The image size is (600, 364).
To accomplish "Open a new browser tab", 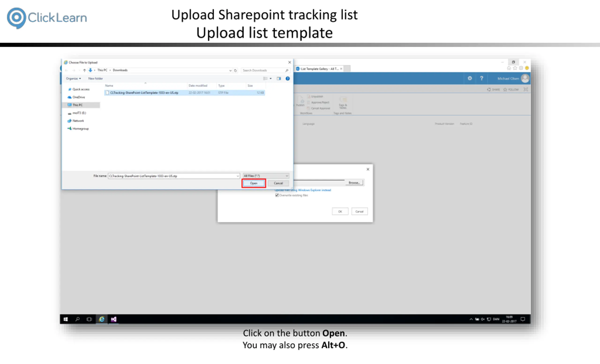I will pyautogui.click(x=347, y=69).
